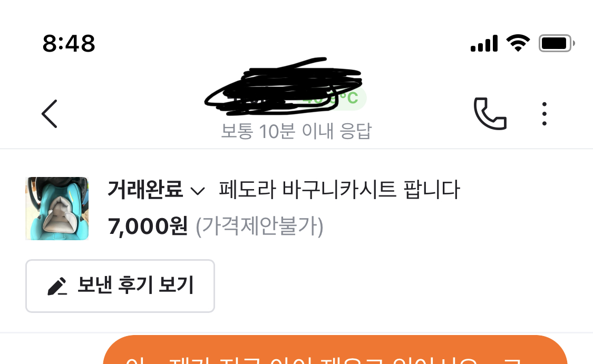
Task: Open listing 페도라 바구니카시트 팝니다
Action: tap(339, 189)
